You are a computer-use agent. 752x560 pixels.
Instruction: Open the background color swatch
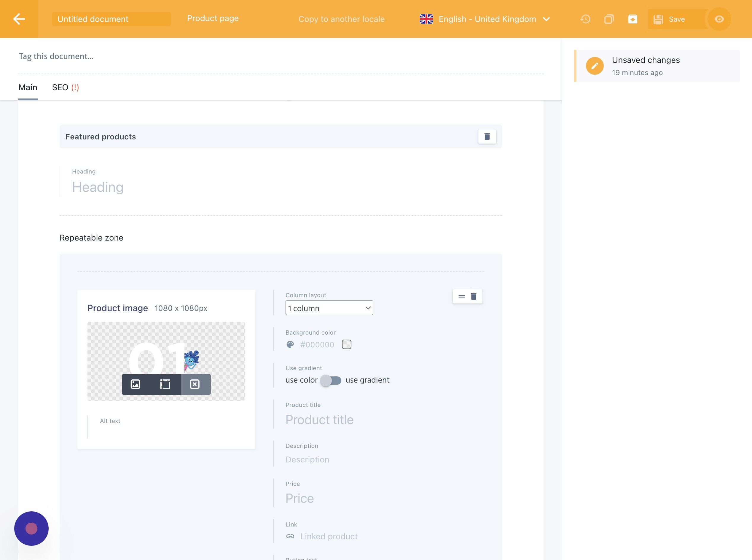[346, 344]
